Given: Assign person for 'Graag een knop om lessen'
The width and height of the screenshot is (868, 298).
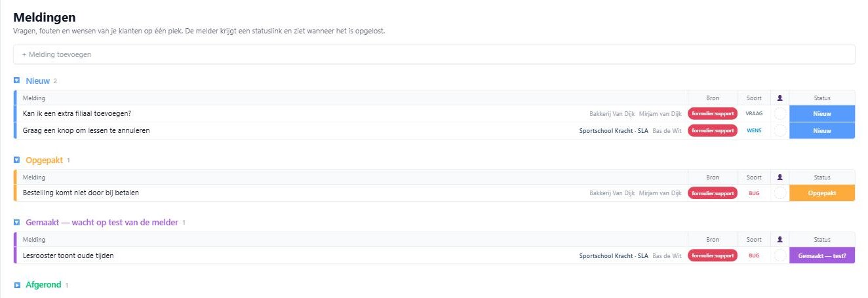Looking at the screenshot, I should click(x=779, y=130).
